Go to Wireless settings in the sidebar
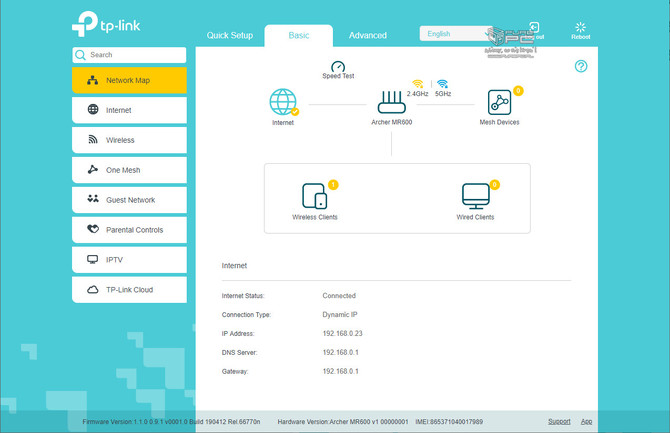The width and height of the screenshot is (670, 433). point(129,140)
